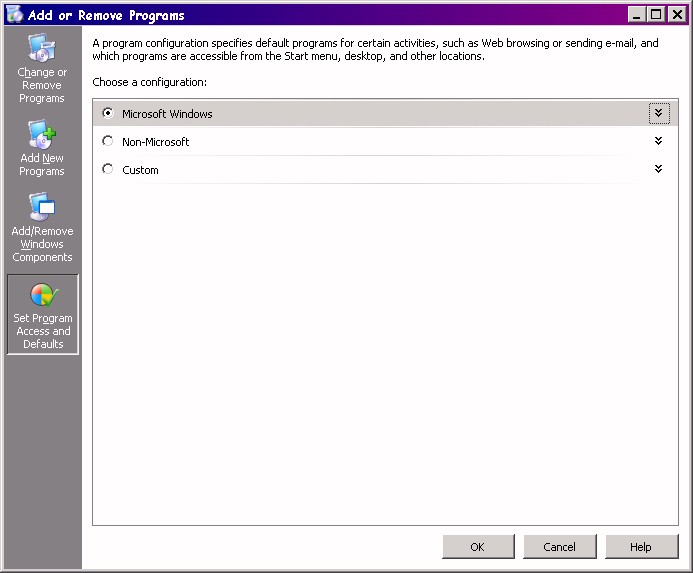Expand the Custom configuration chevron
Viewport: 693px width, 573px height.
(659, 169)
